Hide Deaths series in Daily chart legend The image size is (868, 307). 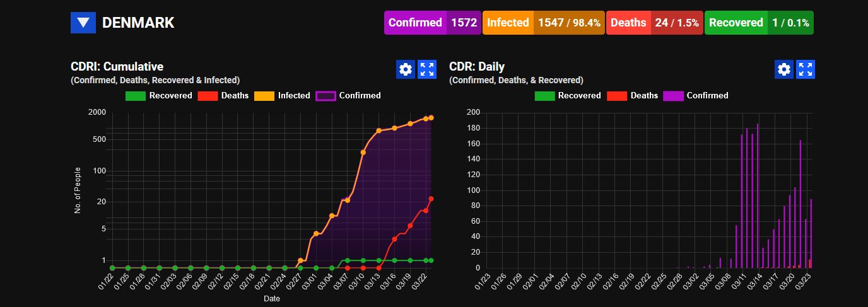point(632,96)
